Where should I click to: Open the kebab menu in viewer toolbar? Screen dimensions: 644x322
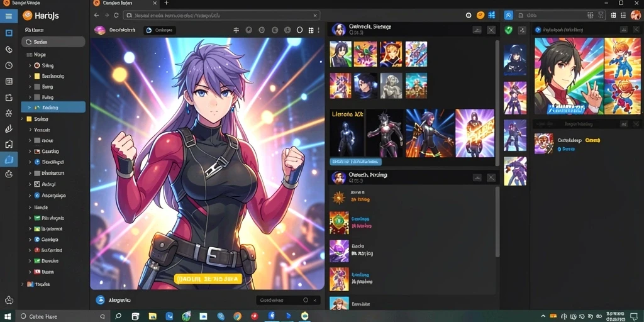(318, 30)
